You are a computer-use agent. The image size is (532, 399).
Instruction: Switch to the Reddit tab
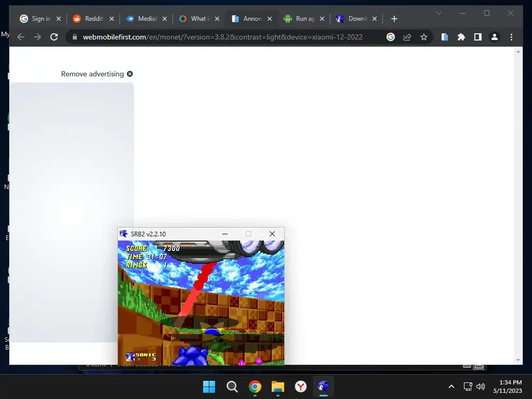pos(88,19)
